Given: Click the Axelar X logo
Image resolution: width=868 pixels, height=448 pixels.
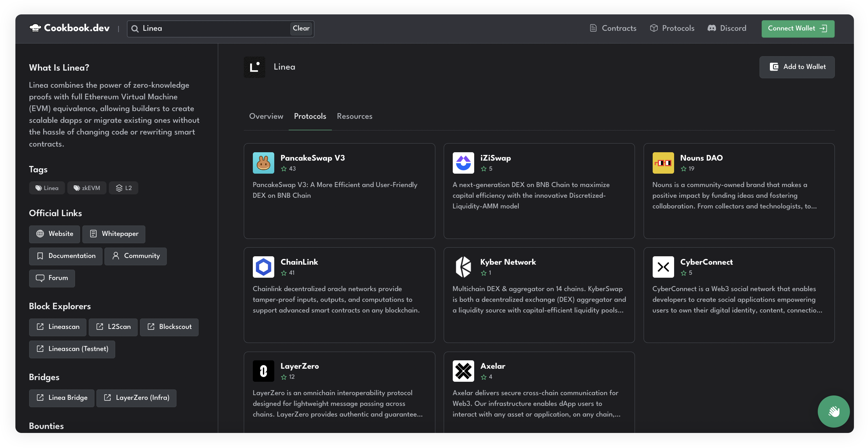Looking at the screenshot, I should pos(463,371).
